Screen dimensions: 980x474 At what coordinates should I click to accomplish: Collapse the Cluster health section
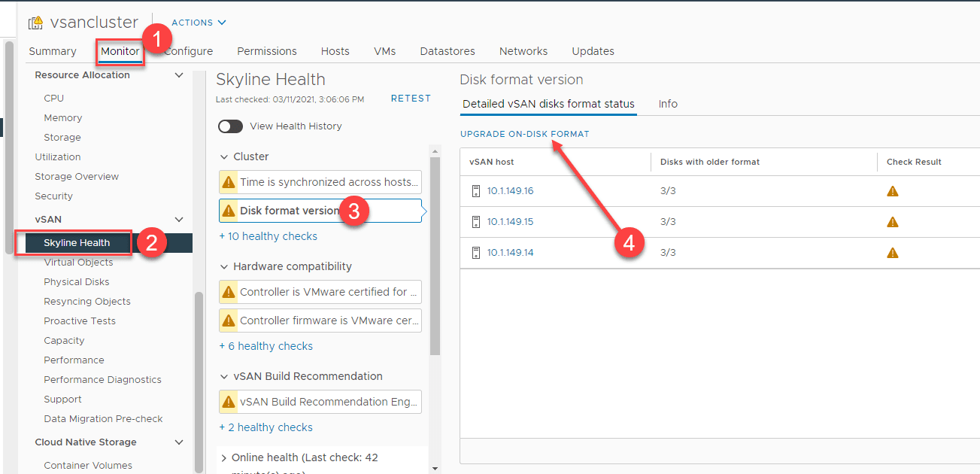click(x=223, y=156)
